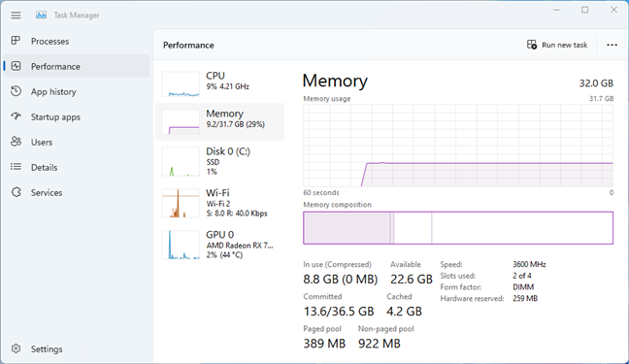629x364 pixels.
Task: Select Performance in the sidebar
Action: 77,66
